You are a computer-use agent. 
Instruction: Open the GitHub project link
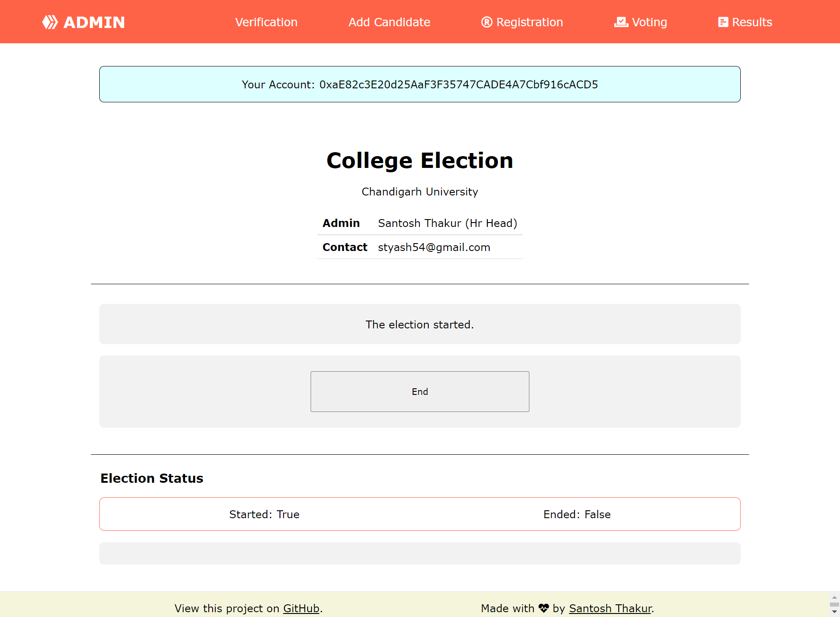[301, 608]
